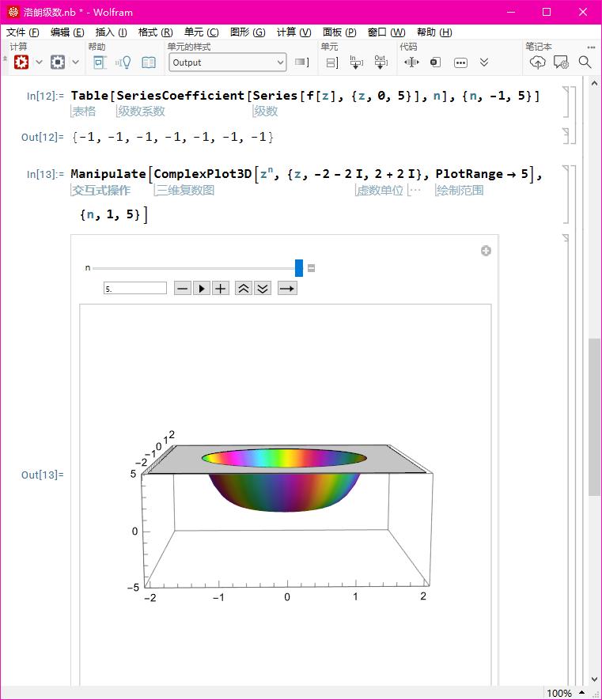Open the 计算 (V) menu

(293, 32)
